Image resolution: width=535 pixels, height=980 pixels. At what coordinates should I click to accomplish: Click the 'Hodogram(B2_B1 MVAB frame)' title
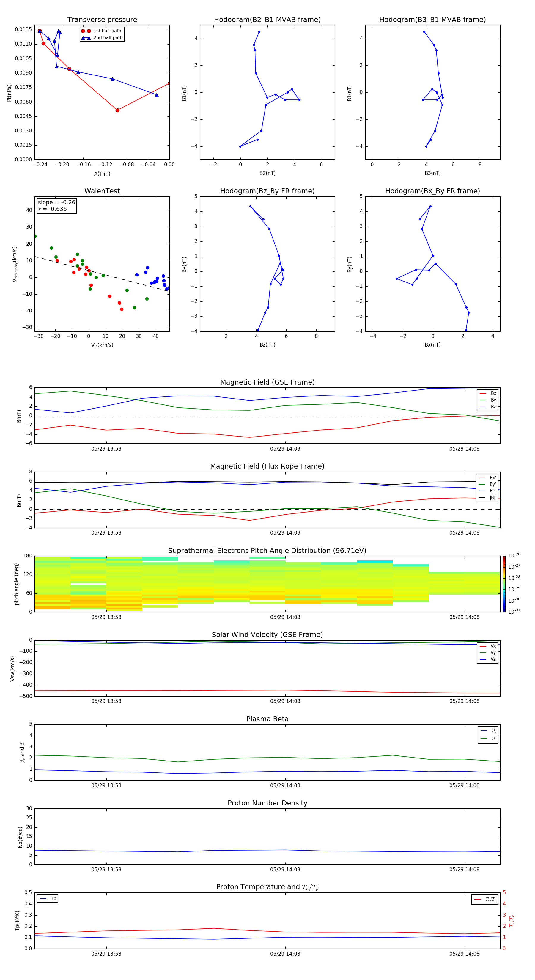tap(267, 19)
